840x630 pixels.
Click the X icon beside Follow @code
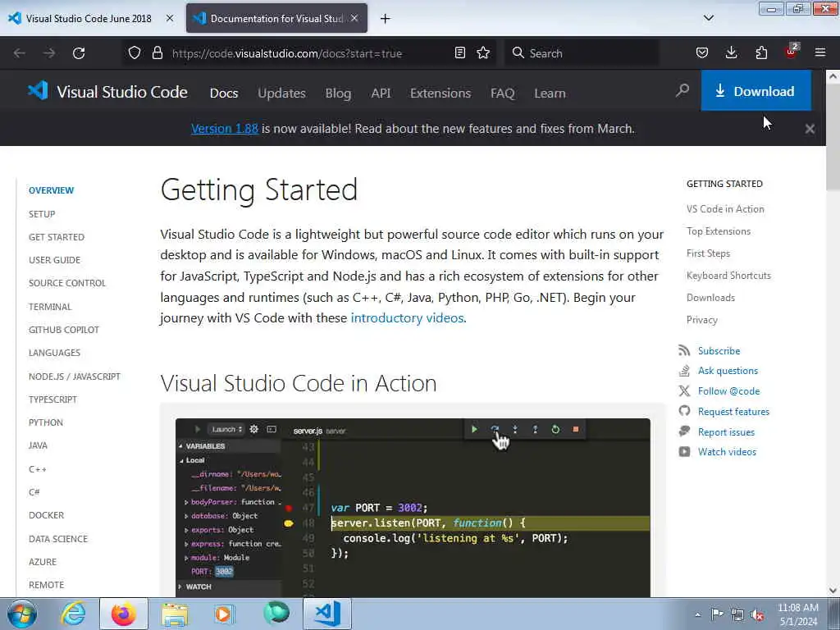(684, 390)
